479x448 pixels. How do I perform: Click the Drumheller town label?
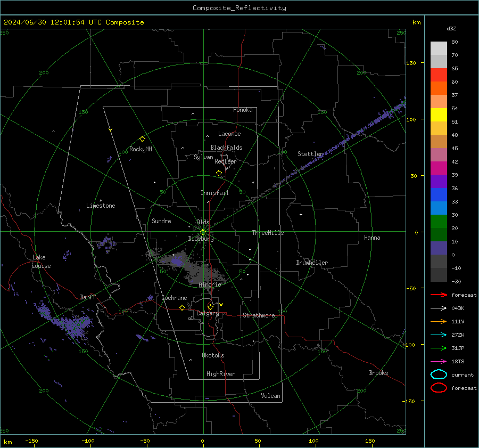(312, 263)
